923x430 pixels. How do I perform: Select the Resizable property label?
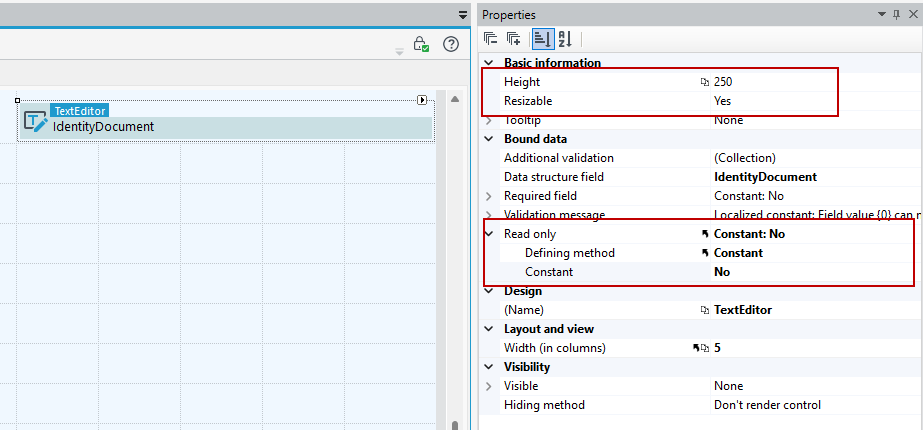(528, 101)
